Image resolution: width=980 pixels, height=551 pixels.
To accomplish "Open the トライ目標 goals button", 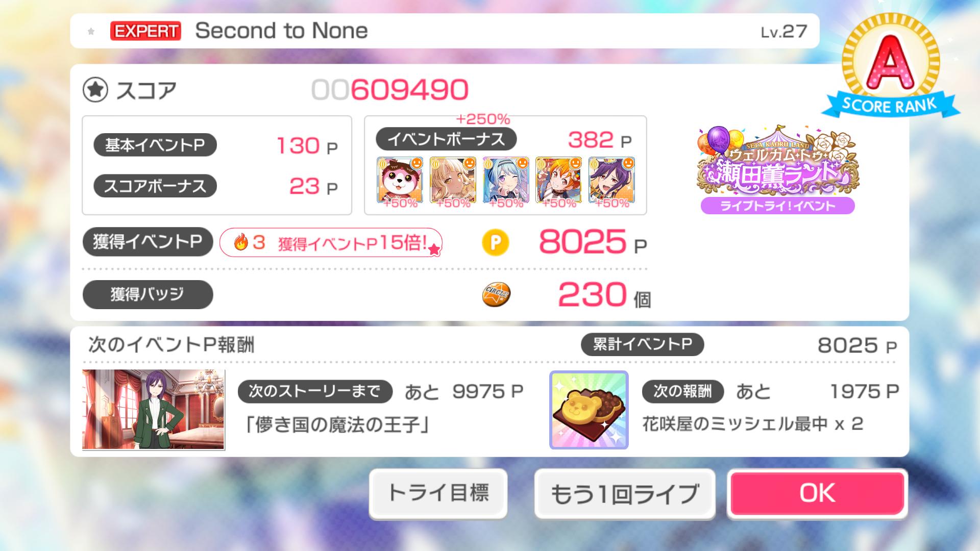I will coord(438,493).
